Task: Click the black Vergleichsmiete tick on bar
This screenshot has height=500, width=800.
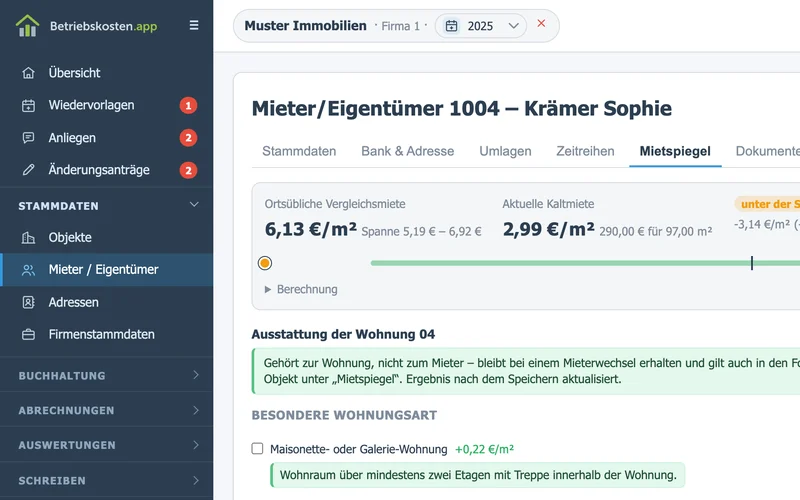Action: (x=752, y=263)
